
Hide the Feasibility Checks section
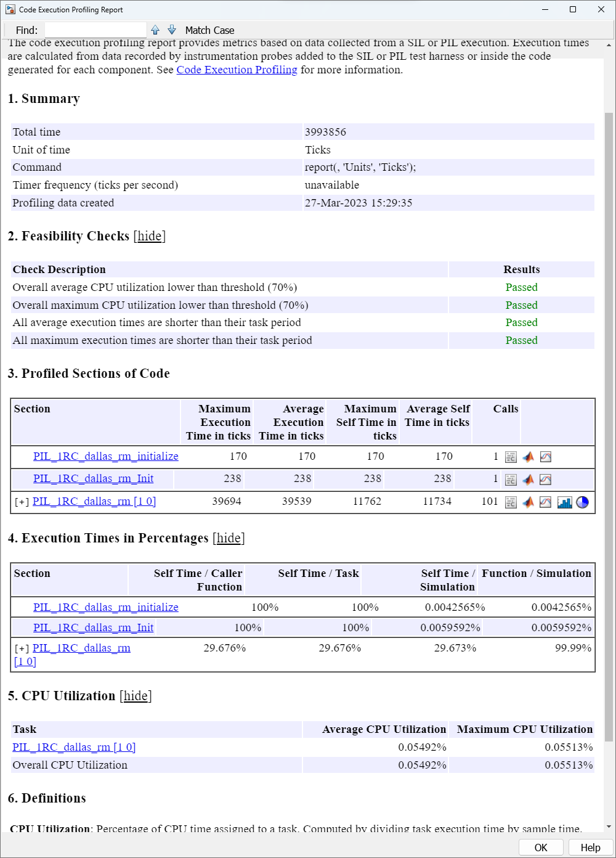click(x=149, y=236)
